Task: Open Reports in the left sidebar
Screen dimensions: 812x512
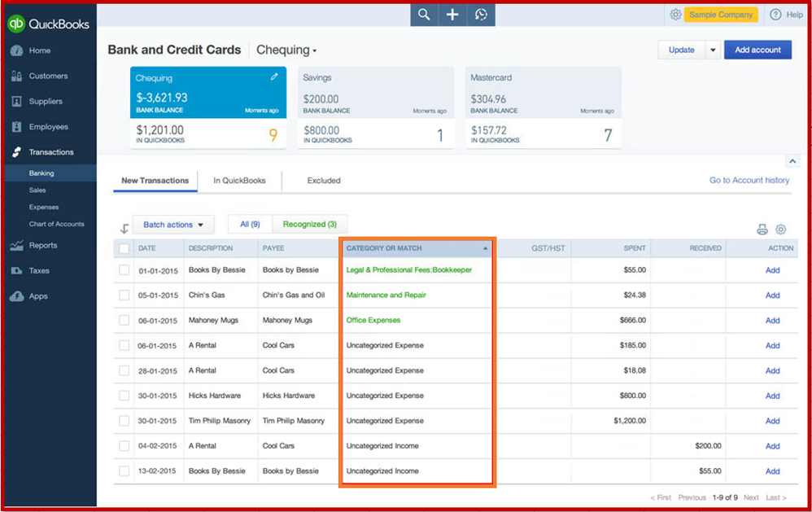Action: pos(43,245)
